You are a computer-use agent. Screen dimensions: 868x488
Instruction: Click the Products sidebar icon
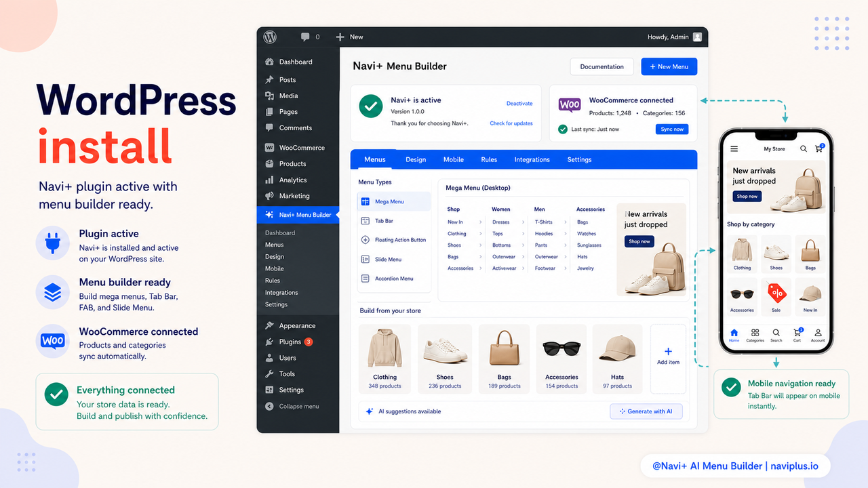pyautogui.click(x=269, y=163)
